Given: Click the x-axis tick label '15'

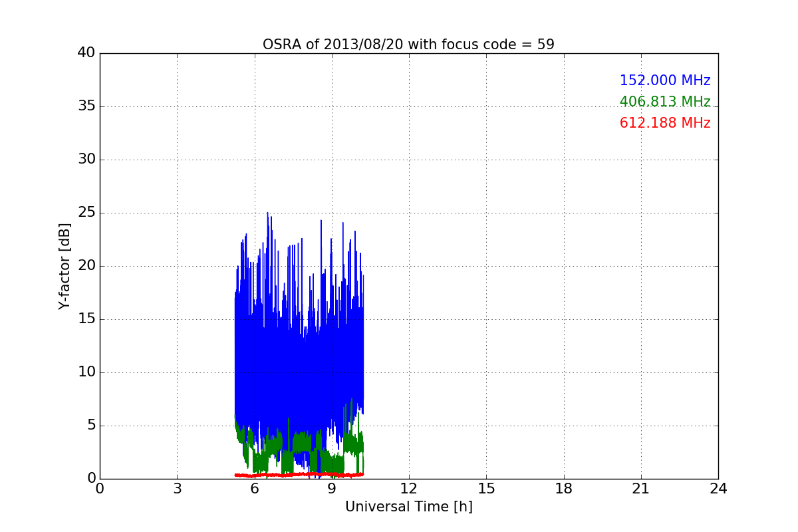Looking at the screenshot, I should point(486,488).
